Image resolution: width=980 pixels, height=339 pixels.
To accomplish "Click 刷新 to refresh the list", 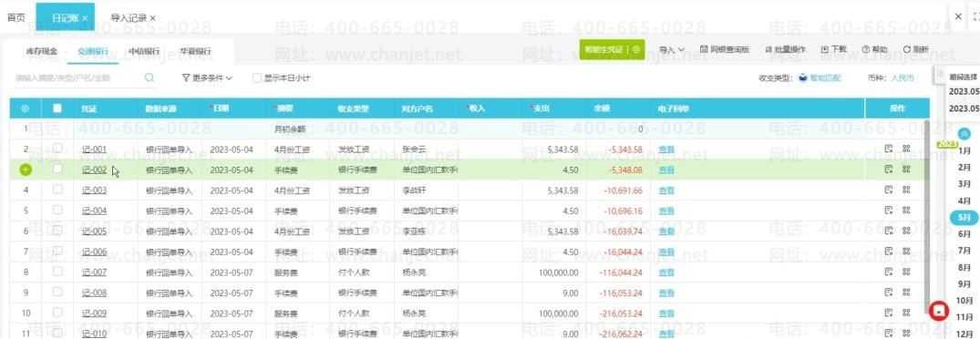I will [x=916, y=49].
